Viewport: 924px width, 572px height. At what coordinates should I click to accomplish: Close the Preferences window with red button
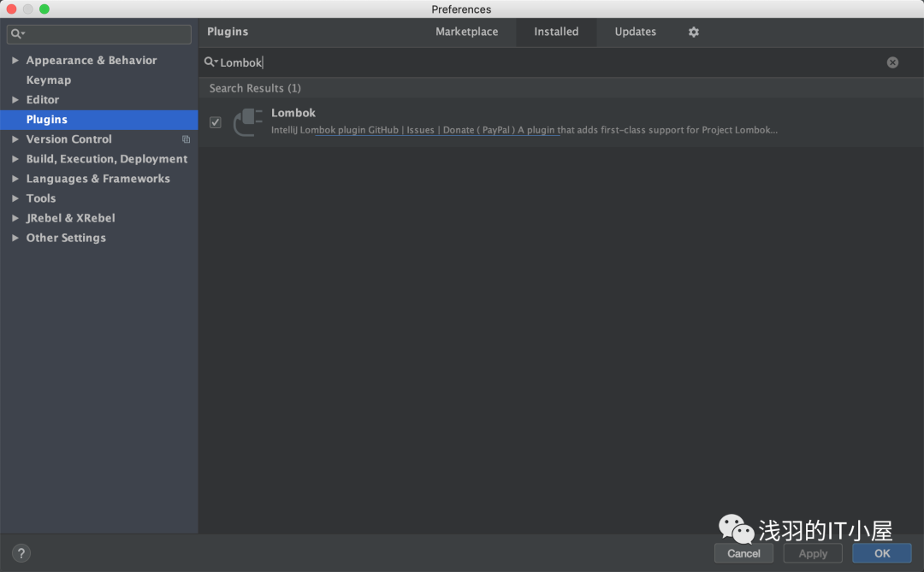click(11, 9)
